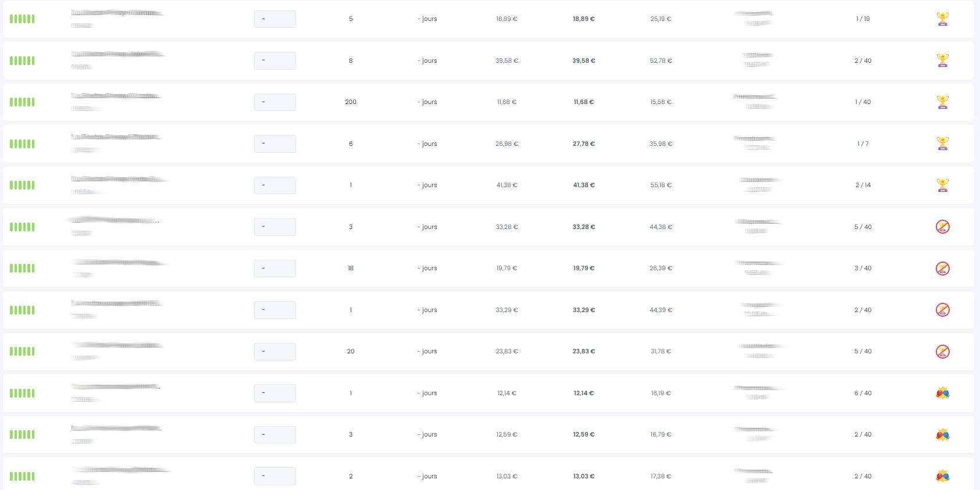Click the 52,78 € price
The width and height of the screenshot is (980, 490).
click(661, 60)
